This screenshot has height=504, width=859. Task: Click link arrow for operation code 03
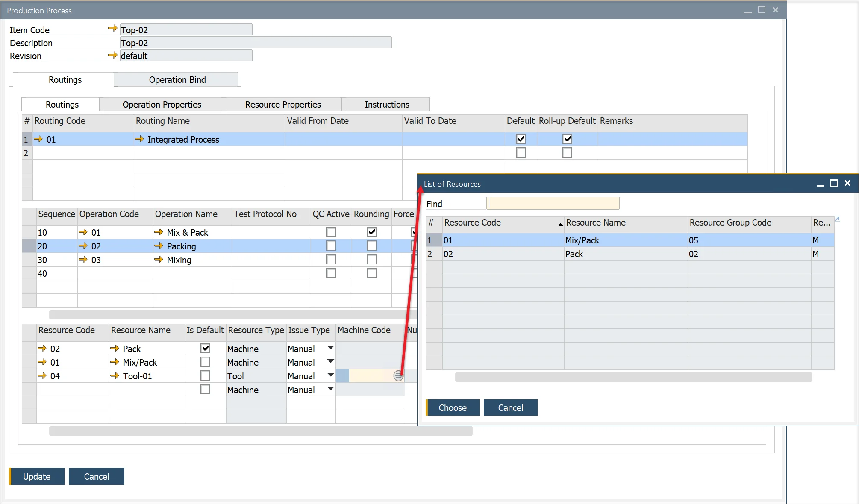coord(83,260)
